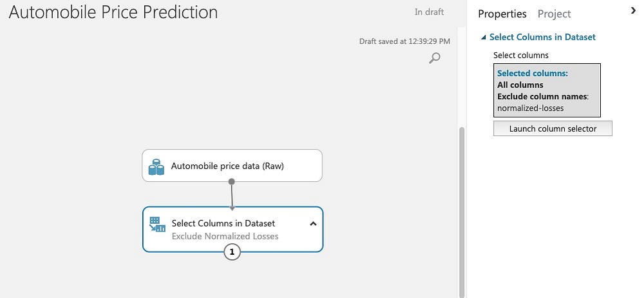Switch to the Project tab
This screenshot has width=644, height=298.
pyautogui.click(x=554, y=14)
